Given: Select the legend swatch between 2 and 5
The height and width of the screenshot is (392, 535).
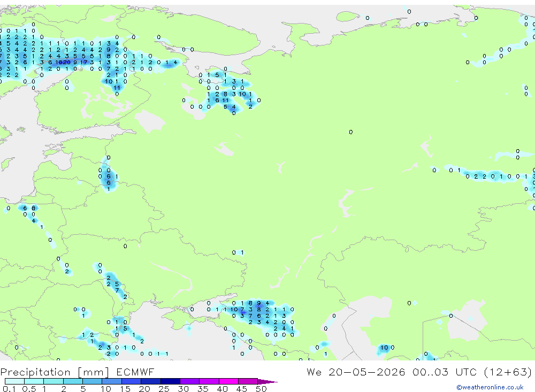Looking at the screenshot, I should point(73,381).
